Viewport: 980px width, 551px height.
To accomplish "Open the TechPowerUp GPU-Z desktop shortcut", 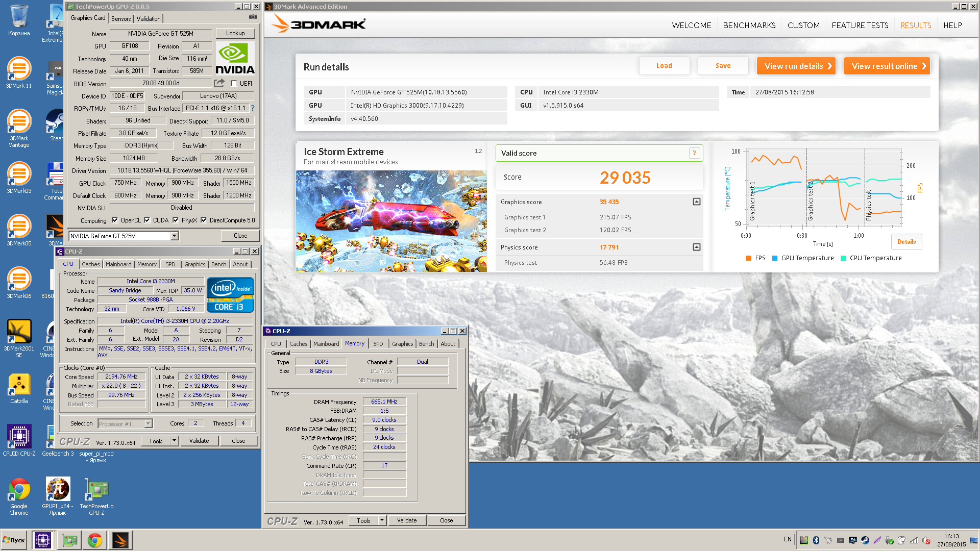I will [96, 496].
